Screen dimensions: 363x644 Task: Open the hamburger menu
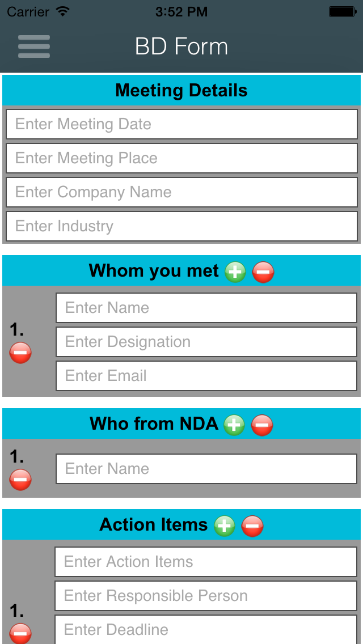coord(34,46)
